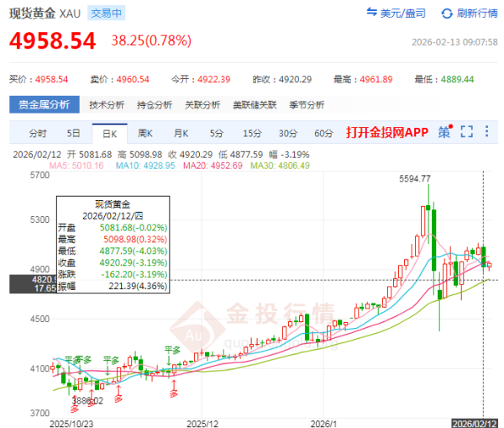Click the MA20: 4952.69 indicator label

tap(213, 166)
